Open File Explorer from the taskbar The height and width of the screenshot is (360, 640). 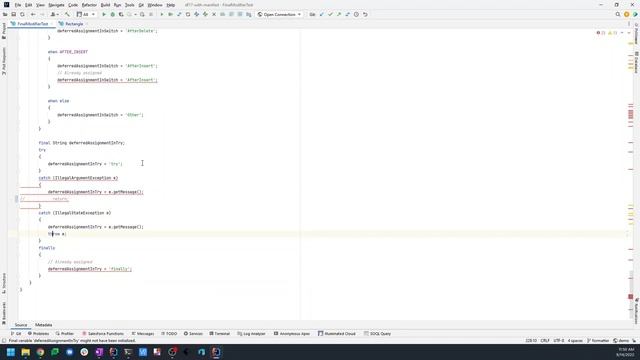(x=25, y=352)
